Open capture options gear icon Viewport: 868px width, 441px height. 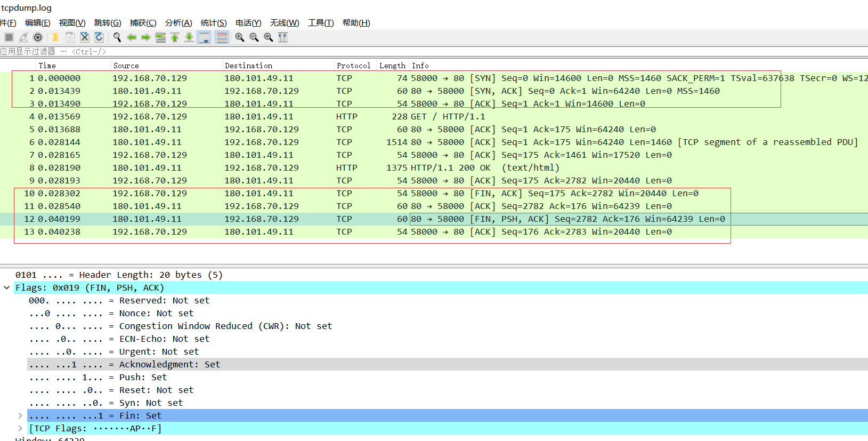[x=38, y=37]
